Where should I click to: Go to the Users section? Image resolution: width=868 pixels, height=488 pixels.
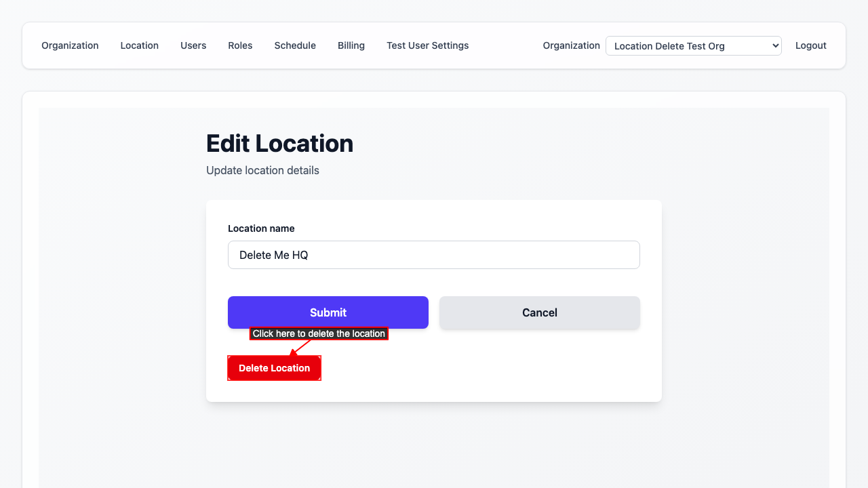[193, 45]
